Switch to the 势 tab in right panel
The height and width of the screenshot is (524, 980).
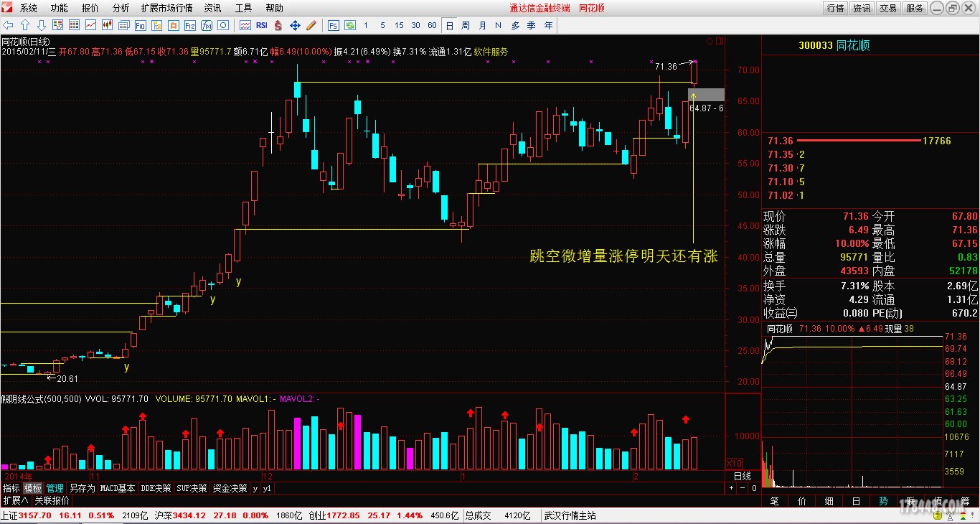tap(884, 500)
